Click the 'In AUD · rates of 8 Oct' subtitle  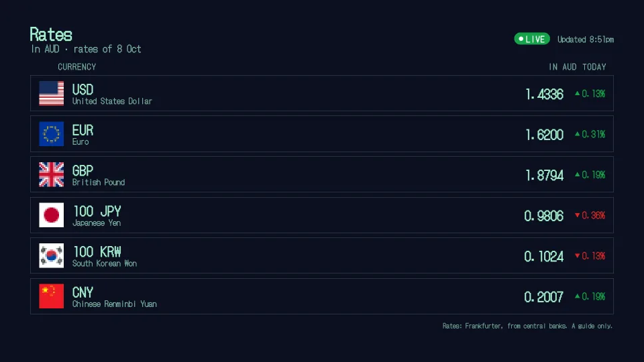[x=87, y=49]
